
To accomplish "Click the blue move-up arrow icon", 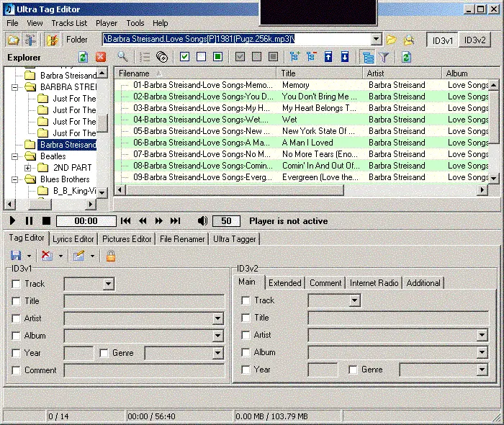I will (328, 57).
